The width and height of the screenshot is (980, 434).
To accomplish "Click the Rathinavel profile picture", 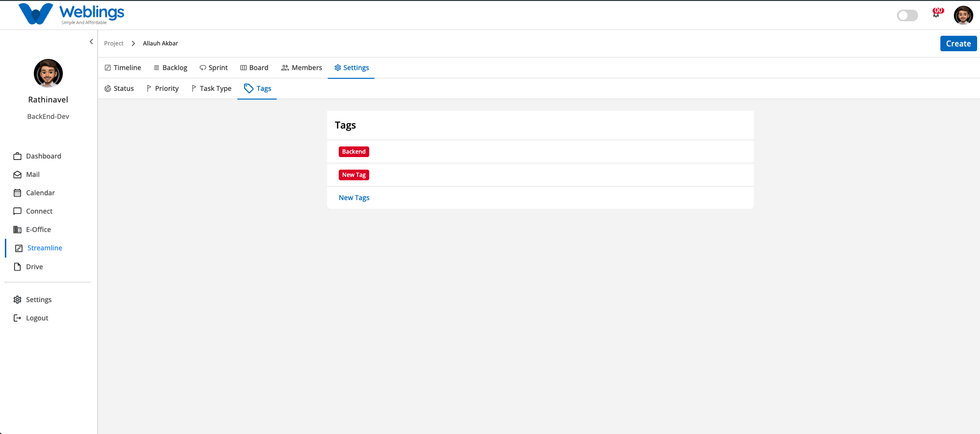I will (x=48, y=73).
